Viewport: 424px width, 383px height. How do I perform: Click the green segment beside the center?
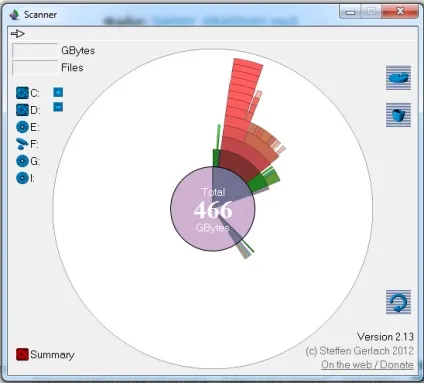(x=257, y=184)
